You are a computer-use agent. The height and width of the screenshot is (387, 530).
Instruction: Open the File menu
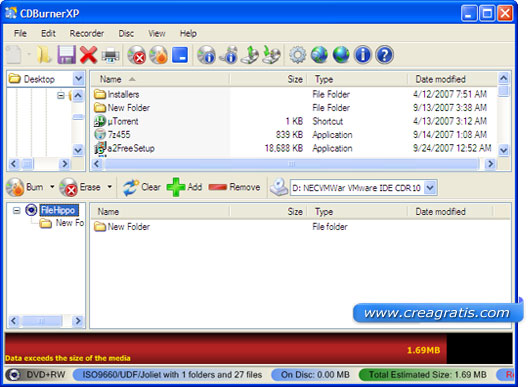click(x=20, y=33)
